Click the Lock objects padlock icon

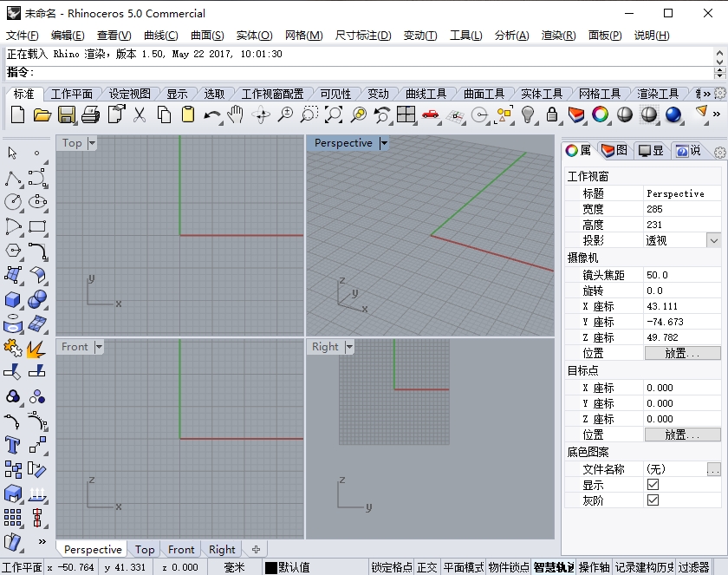pos(551,115)
